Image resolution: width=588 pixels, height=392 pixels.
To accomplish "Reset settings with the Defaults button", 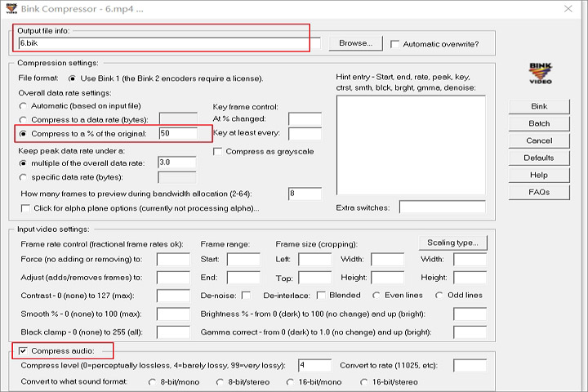I will pos(539,158).
